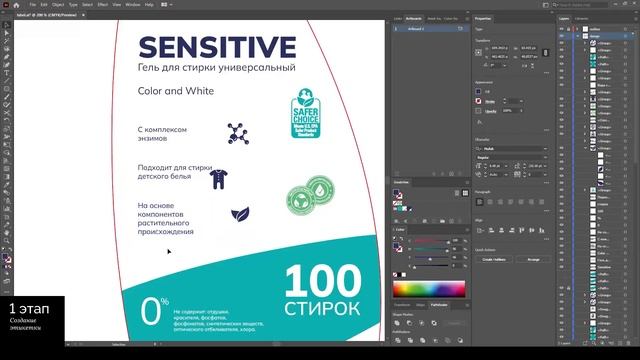Toggle visibility of the Sensitive text layer
This screenshot has height=360, width=640.
[x=562, y=267]
